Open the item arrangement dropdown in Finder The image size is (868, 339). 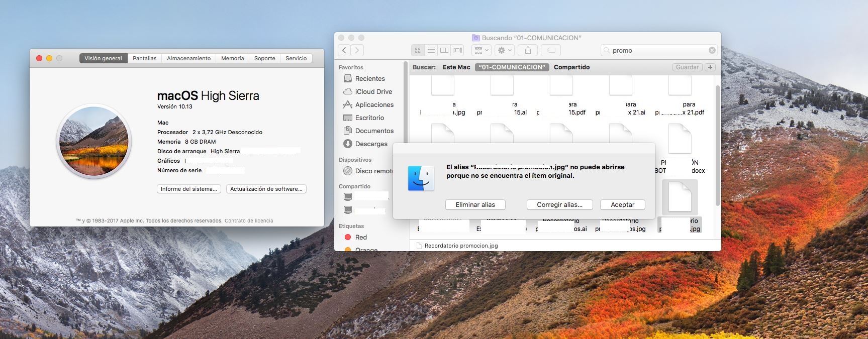pos(481,50)
